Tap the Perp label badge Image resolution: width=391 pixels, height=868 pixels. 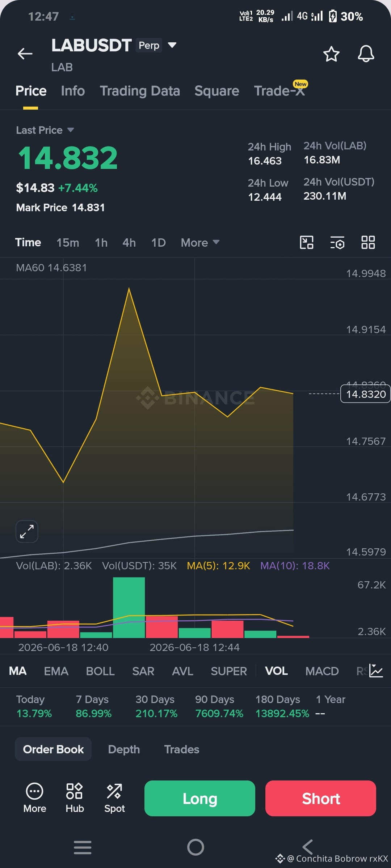[x=149, y=45]
